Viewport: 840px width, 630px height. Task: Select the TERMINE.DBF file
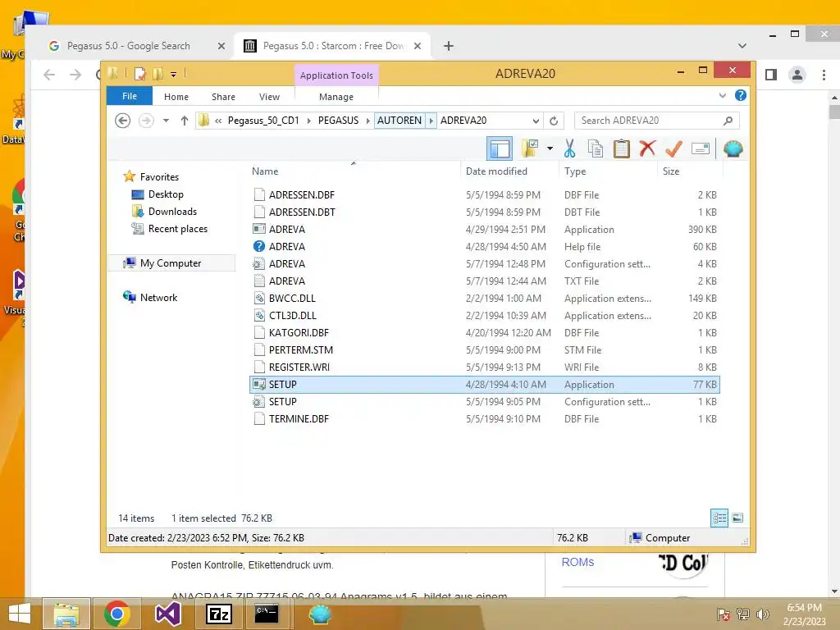tap(485, 418)
